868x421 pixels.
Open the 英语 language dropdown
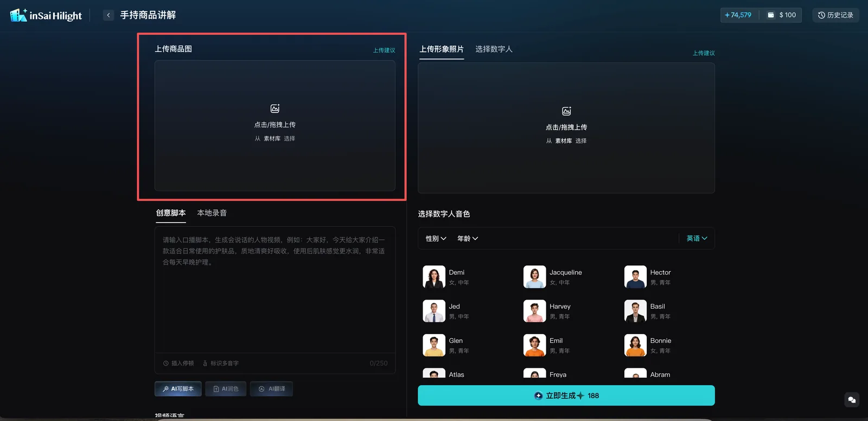click(697, 239)
